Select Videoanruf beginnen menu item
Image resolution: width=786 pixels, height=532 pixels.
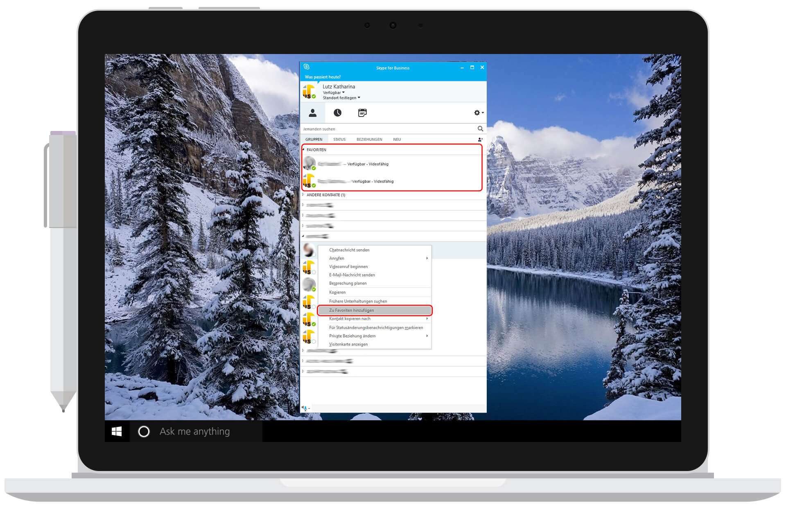point(348,267)
